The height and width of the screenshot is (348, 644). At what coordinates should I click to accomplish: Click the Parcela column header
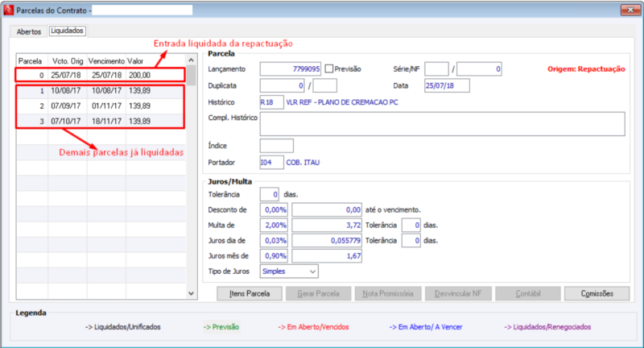point(32,60)
